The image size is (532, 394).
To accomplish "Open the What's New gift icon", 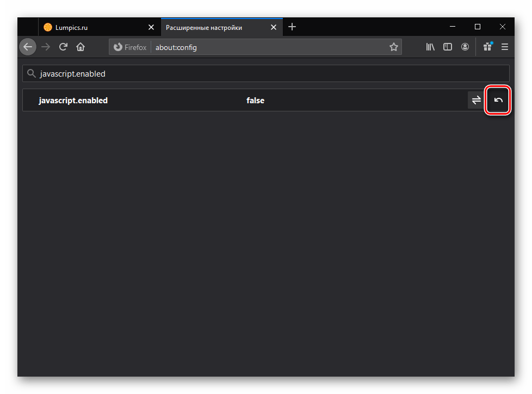I will tap(487, 47).
